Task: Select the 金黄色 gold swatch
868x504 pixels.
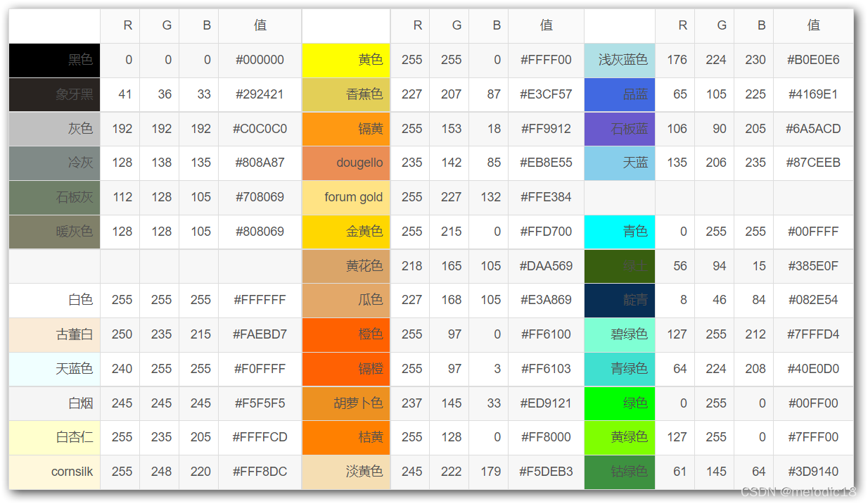Action: point(345,232)
